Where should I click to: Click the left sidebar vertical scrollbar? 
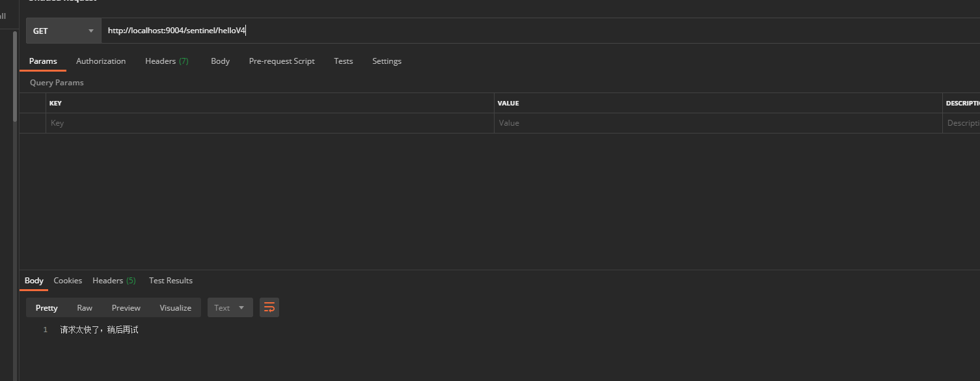click(15, 77)
